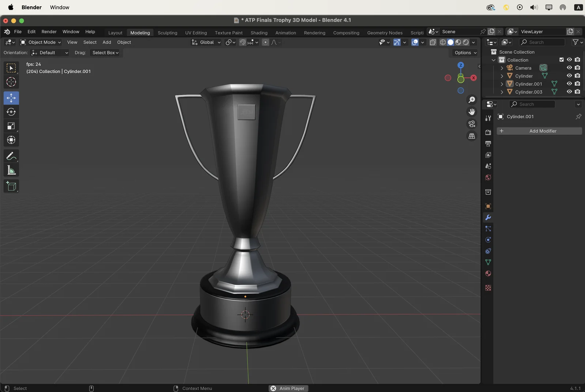Switch to the Shading workspace tab
Viewport: 585px width, 392px height.
pos(259,33)
